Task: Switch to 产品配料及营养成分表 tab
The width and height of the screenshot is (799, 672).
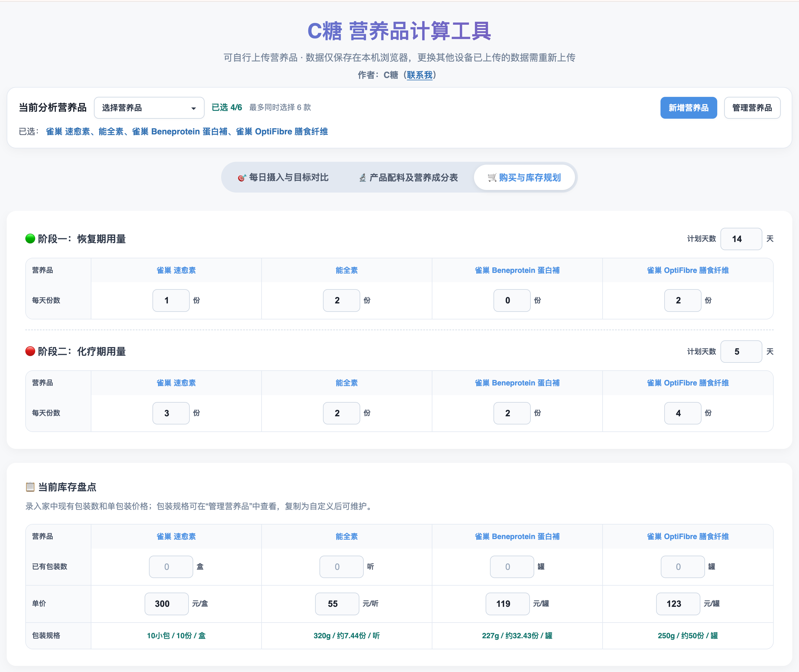Action: (409, 177)
